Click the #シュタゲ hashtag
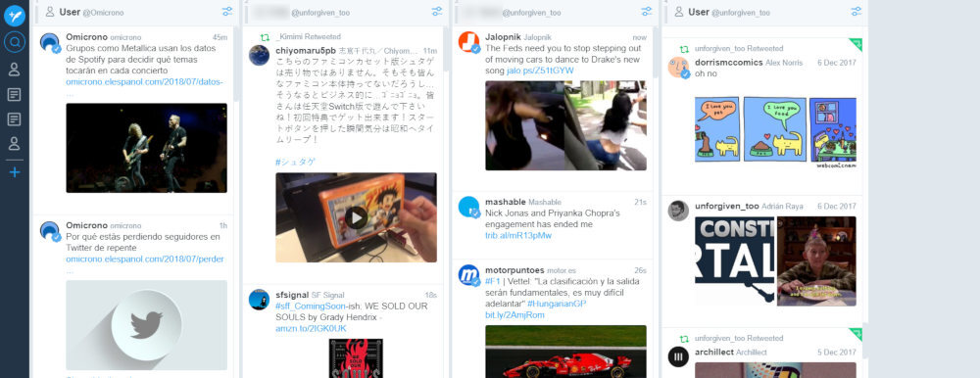 (x=295, y=162)
